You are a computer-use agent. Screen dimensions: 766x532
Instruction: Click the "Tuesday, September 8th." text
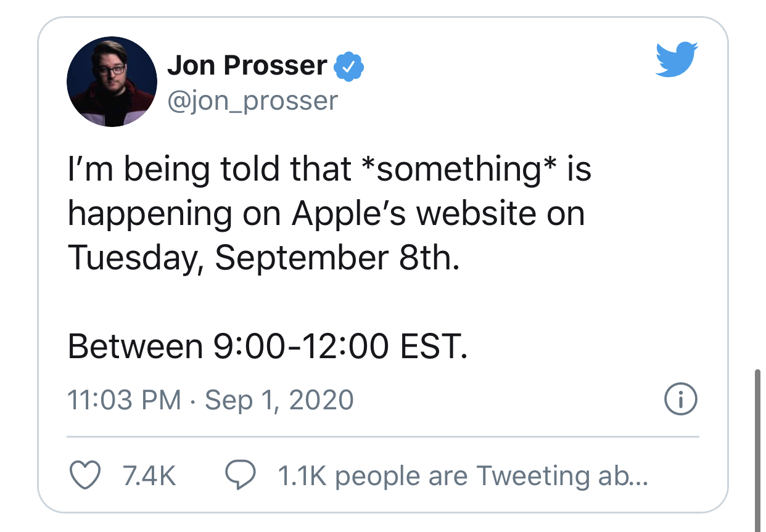click(264, 258)
